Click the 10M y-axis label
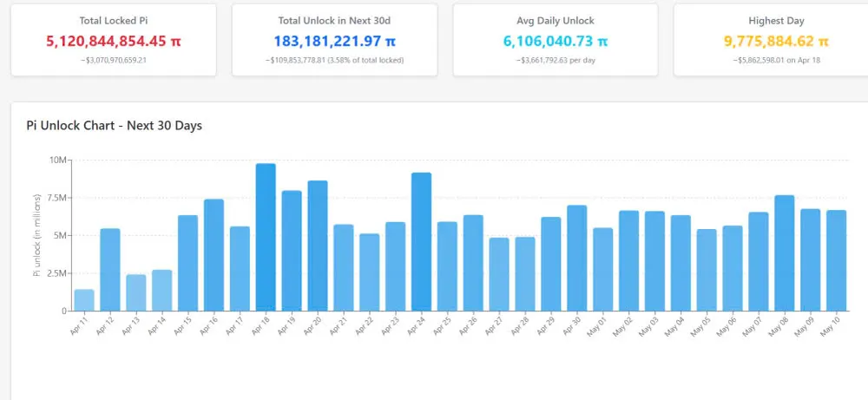868x400 pixels. (x=59, y=161)
